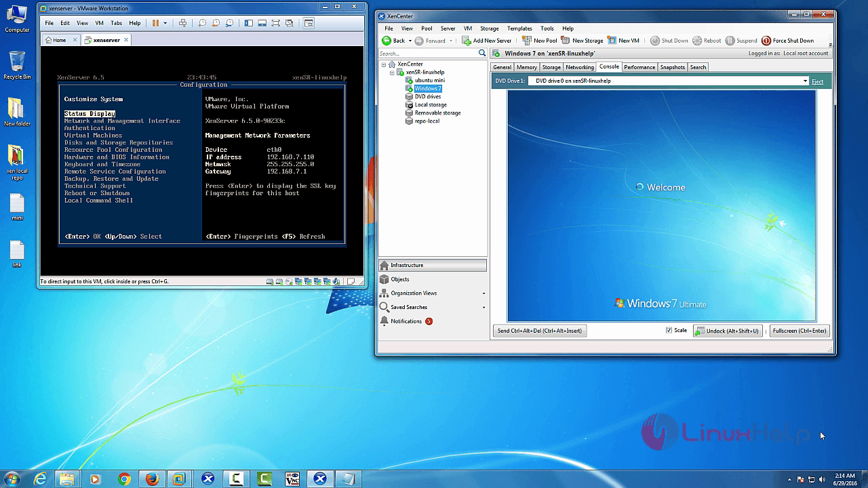
Task: Open the Memory tab in XenCenter
Action: click(526, 67)
